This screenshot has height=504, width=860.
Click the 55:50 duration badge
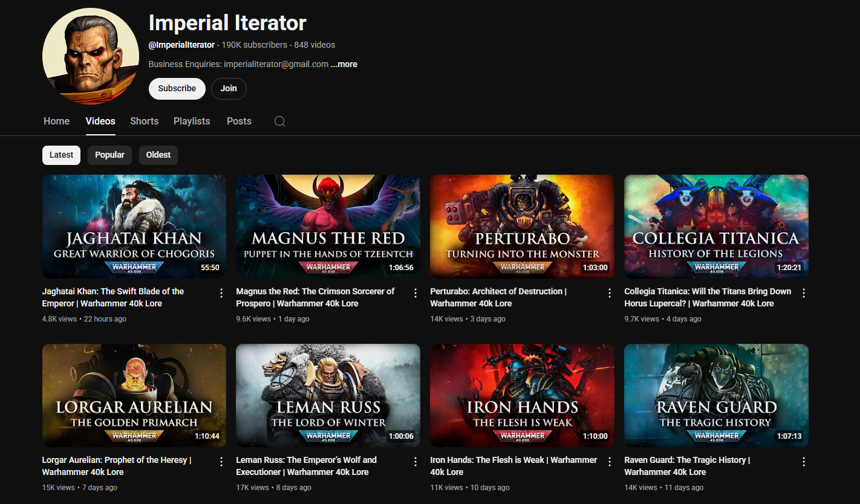pos(210,268)
